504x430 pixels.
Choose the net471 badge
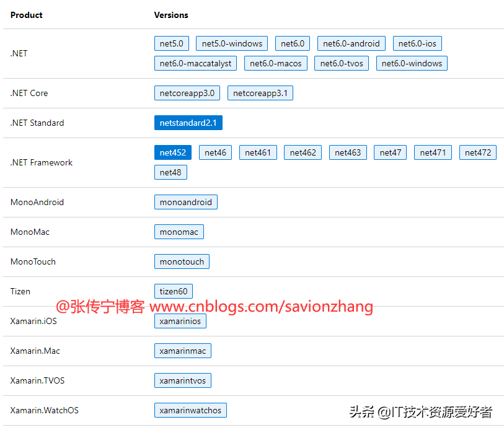pyautogui.click(x=433, y=152)
